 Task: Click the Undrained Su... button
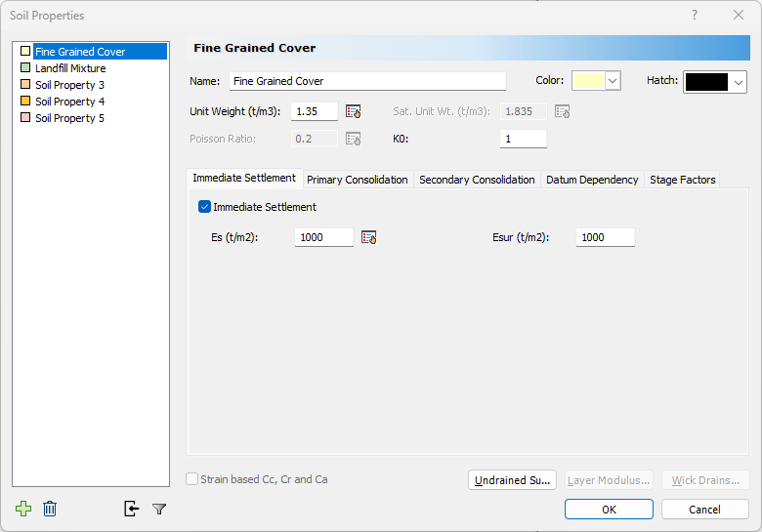click(512, 480)
